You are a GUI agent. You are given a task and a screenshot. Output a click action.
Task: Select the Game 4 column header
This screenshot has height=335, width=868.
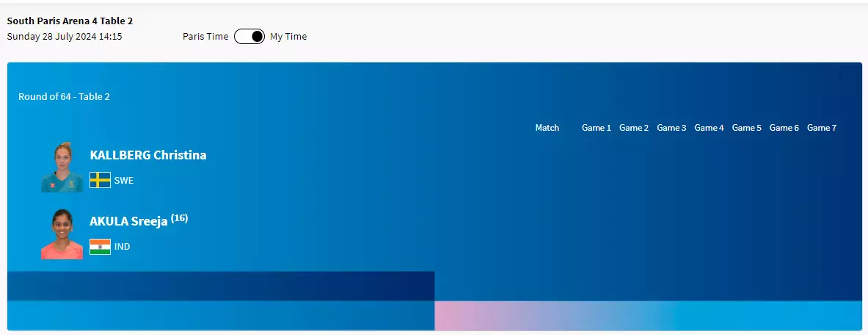pyautogui.click(x=709, y=128)
